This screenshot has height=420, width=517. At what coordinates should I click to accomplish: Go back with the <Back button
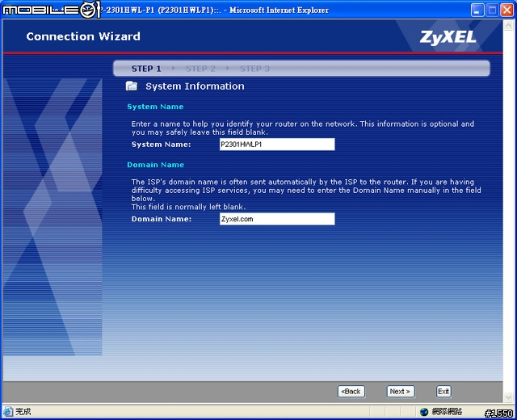[x=351, y=391]
